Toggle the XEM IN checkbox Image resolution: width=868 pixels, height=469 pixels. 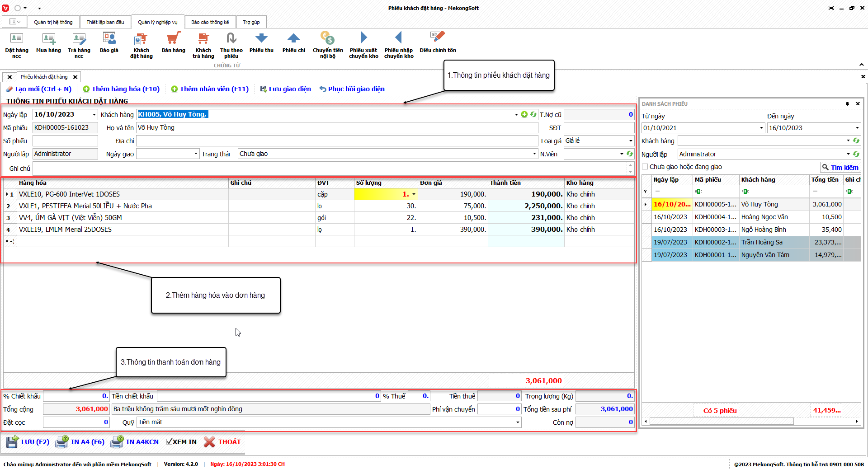pyautogui.click(x=170, y=442)
